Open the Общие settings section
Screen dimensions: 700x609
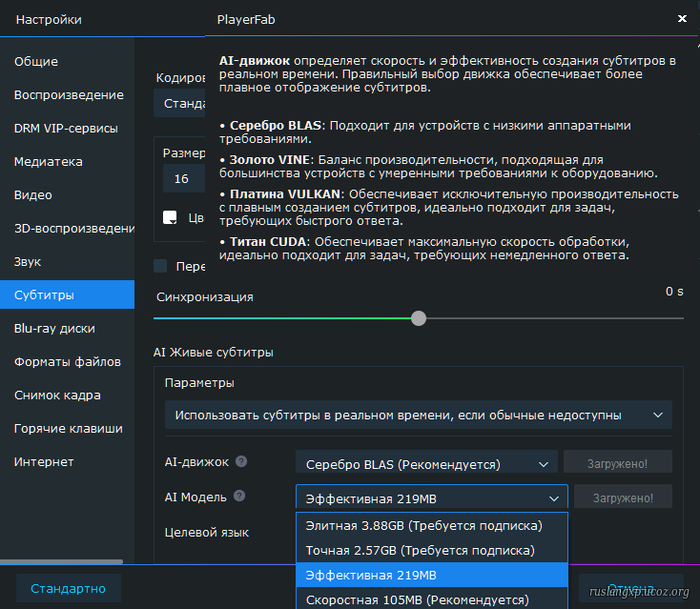(x=36, y=62)
